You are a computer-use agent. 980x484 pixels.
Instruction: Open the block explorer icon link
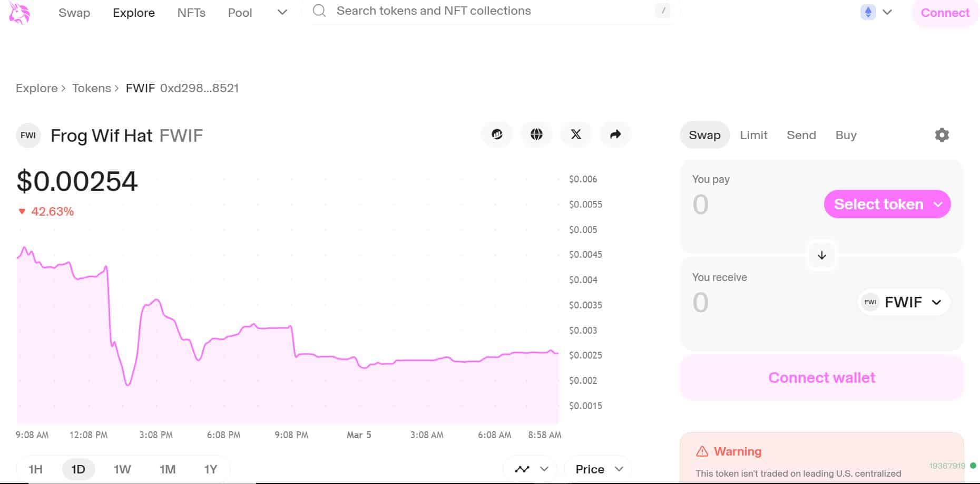tap(497, 134)
